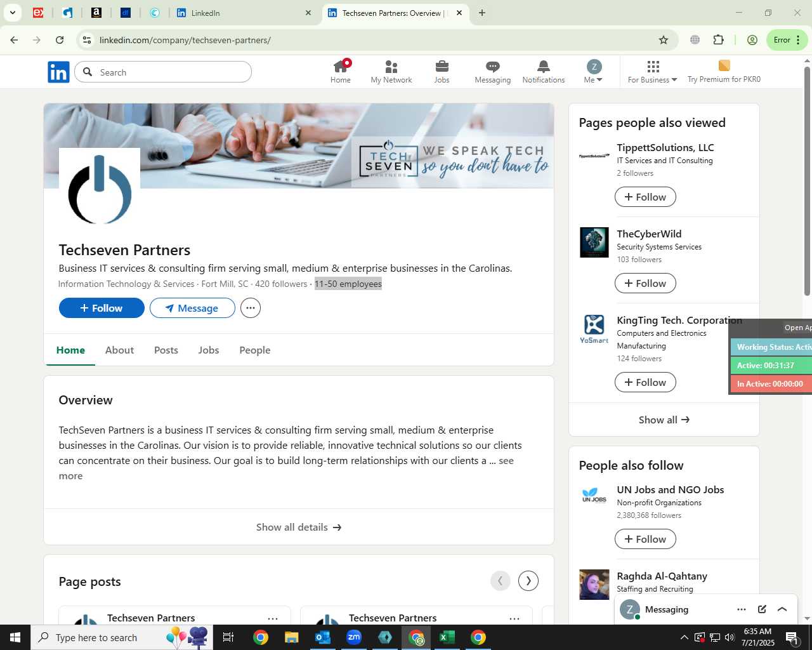Open Excel from taskbar
The width and height of the screenshot is (812, 650).
447,637
